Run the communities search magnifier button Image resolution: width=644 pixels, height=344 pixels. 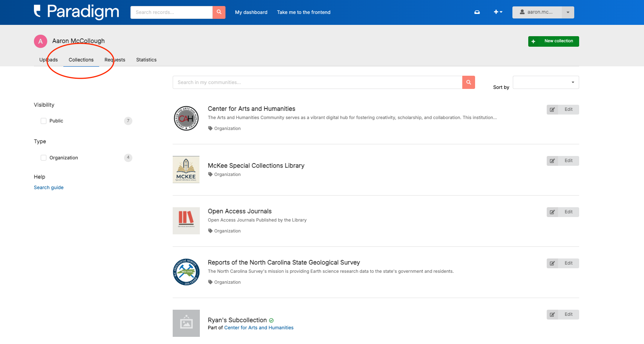click(469, 83)
